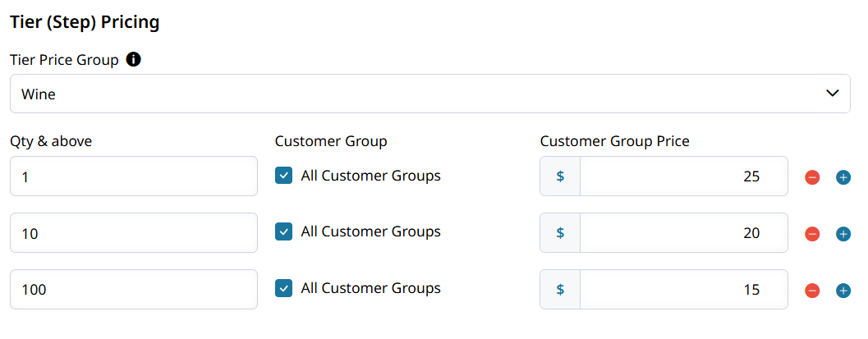Click the price field showing 25

tap(683, 176)
